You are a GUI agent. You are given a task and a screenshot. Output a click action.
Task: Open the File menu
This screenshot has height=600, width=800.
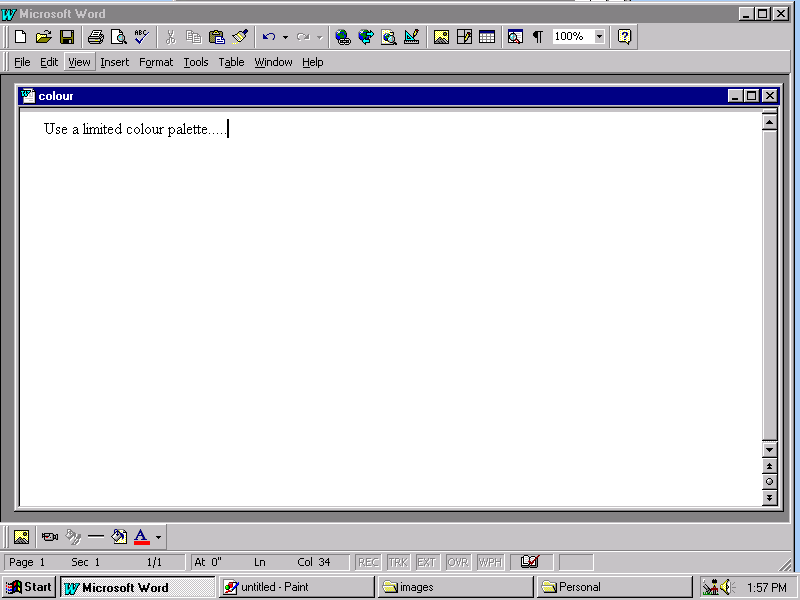coord(22,62)
